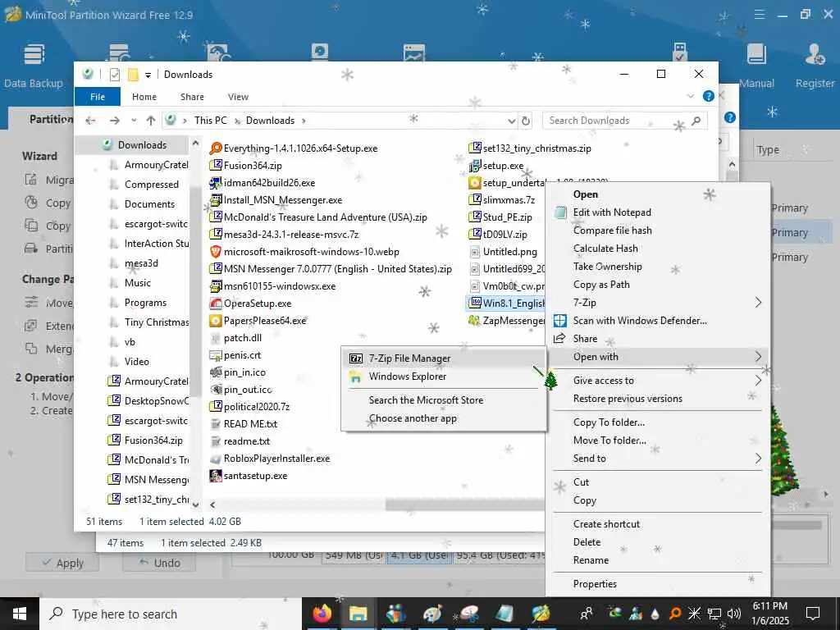Click Search the Microsoft Store
Image resolution: width=840 pixels, height=630 pixels.
pyautogui.click(x=444, y=400)
